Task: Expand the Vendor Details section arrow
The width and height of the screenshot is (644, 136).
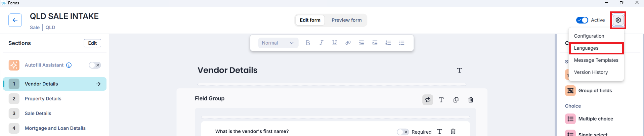Action: point(98,84)
